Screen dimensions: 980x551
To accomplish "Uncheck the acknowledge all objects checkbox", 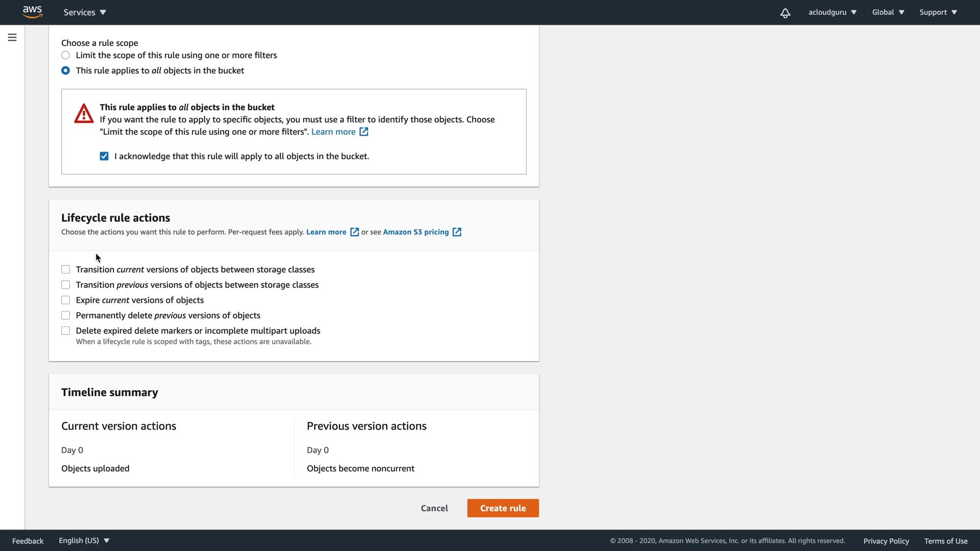I will point(104,156).
